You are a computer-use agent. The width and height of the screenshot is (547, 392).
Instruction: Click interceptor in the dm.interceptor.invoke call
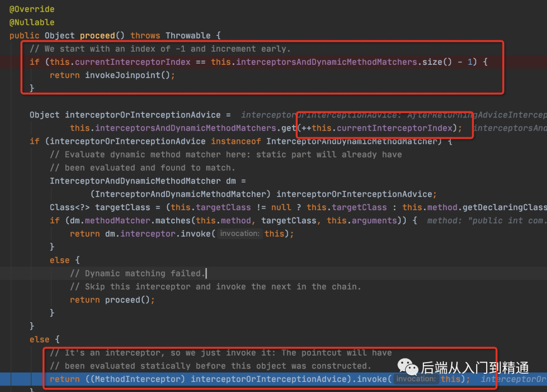[x=148, y=234]
